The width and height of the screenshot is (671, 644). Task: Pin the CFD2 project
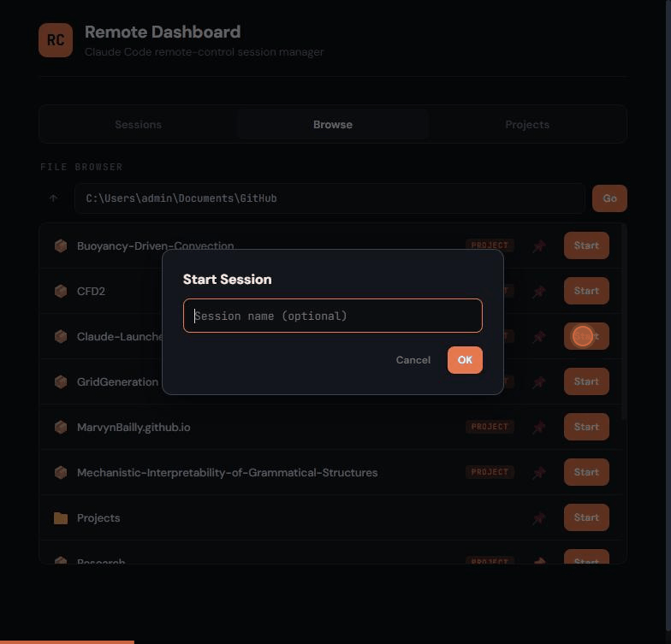tap(538, 292)
